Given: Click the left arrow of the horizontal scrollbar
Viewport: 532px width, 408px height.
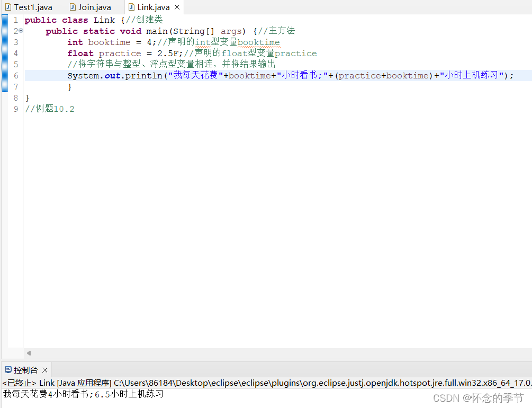Looking at the screenshot, I should 28,353.
